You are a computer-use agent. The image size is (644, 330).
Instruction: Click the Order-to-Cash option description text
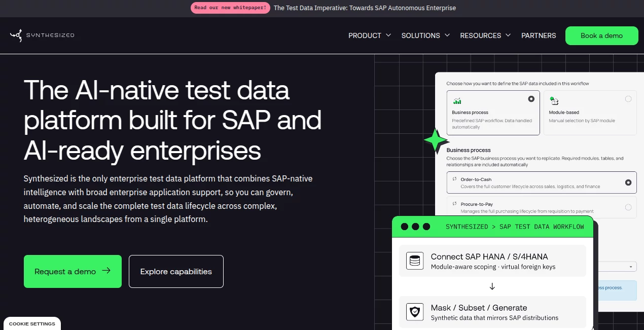[530, 187]
